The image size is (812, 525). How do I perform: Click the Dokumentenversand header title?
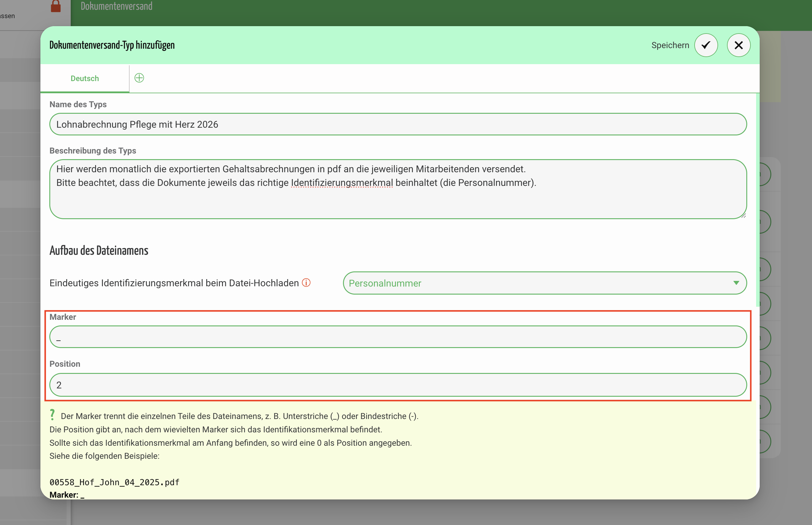point(116,6)
